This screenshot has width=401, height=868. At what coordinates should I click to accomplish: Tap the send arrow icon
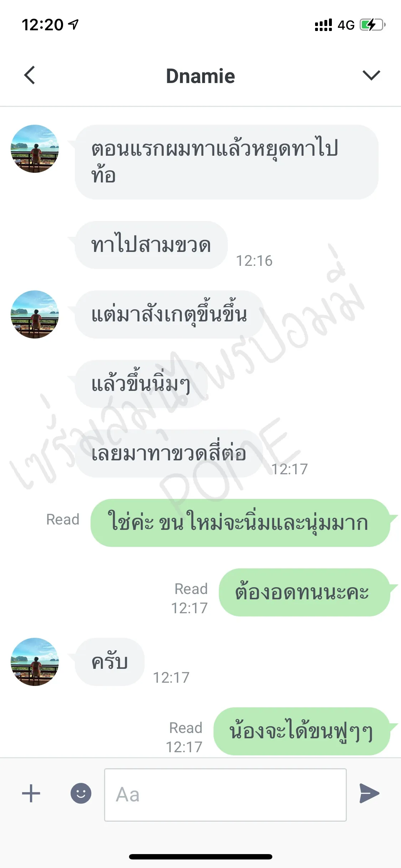pyautogui.click(x=369, y=794)
